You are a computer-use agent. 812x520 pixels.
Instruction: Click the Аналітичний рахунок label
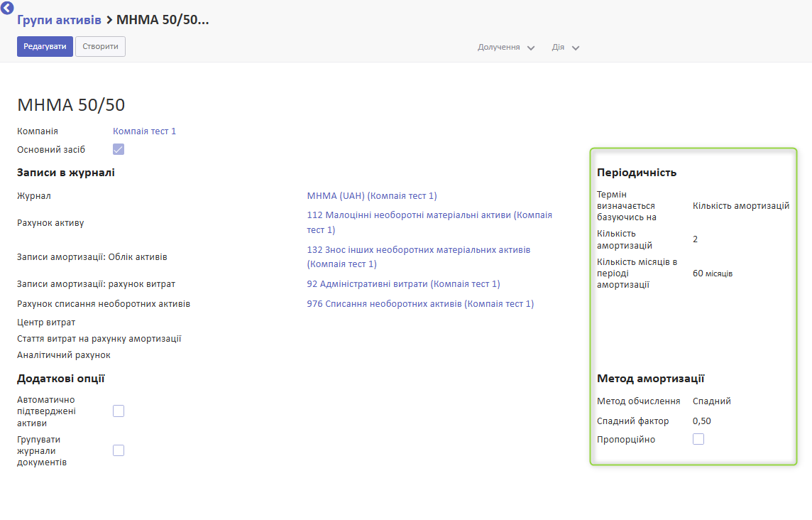(64, 355)
